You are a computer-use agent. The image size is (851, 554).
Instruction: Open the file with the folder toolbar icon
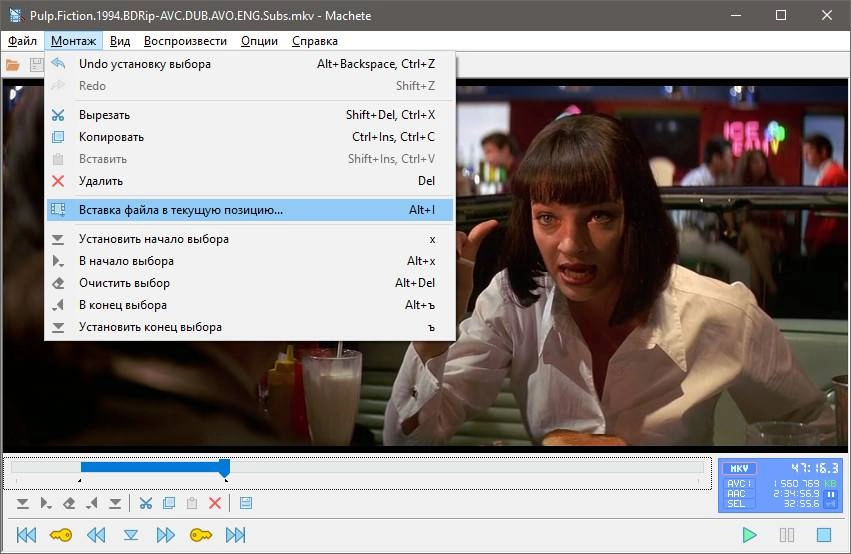click(12, 66)
